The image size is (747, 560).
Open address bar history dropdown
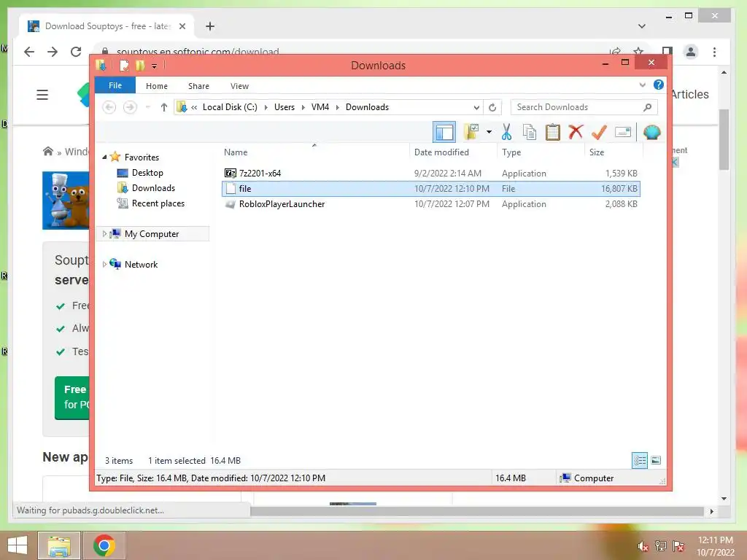476,108
